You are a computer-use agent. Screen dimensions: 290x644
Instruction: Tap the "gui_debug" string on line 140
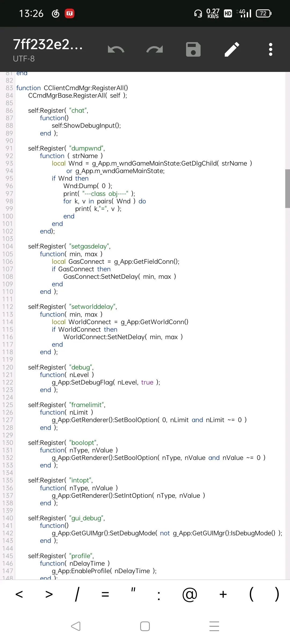point(86,518)
